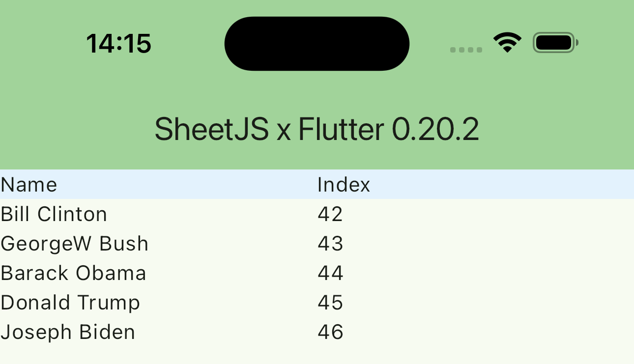This screenshot has width=634, height=364.
Task: Tap the battery indicator icon
Action: tap(555, 43)
